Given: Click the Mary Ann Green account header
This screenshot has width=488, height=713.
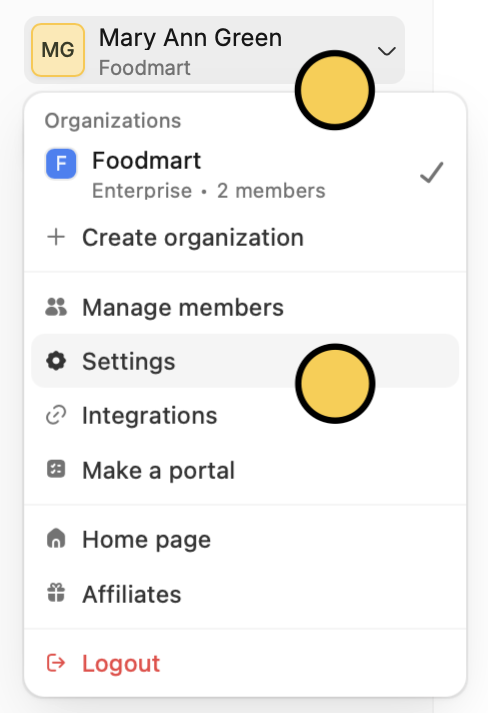Looking at the screenshot, I should tap(214, 50).
